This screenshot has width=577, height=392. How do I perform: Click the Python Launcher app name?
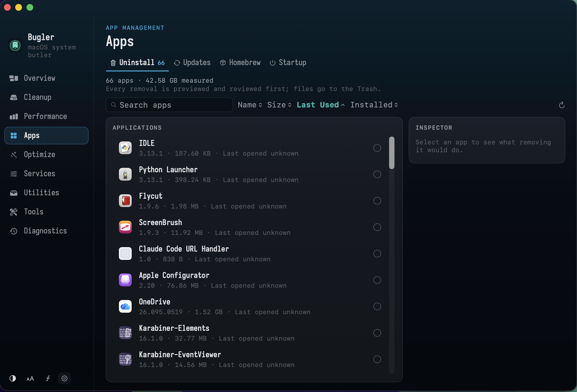point(168,170)
